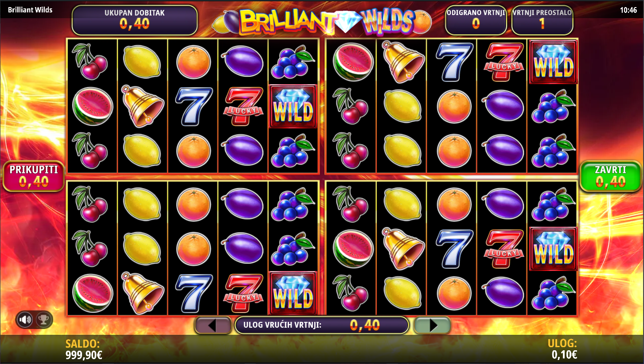
Task: Collect winnings with PRIKUPITI button
Action: click(x=34, y=176)
